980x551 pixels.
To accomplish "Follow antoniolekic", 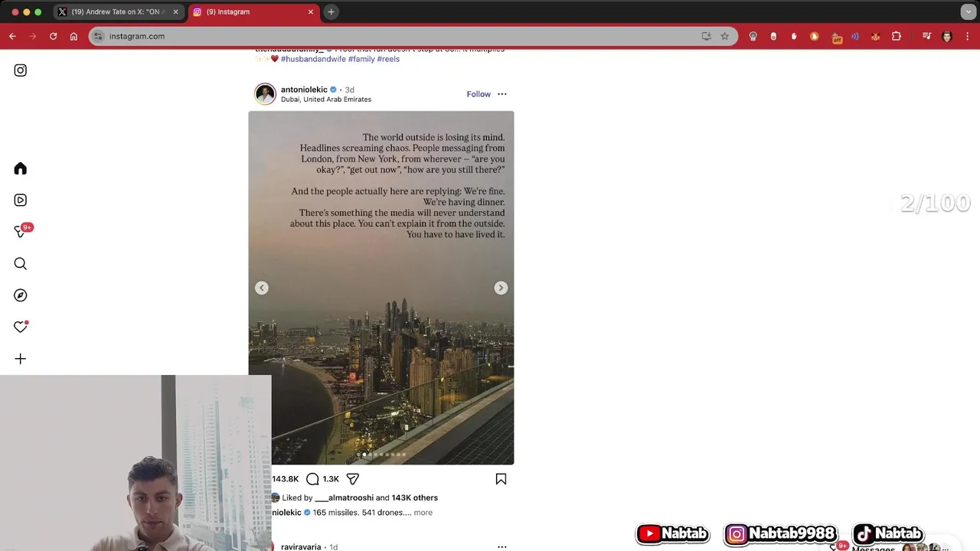I will coord(479,94).
